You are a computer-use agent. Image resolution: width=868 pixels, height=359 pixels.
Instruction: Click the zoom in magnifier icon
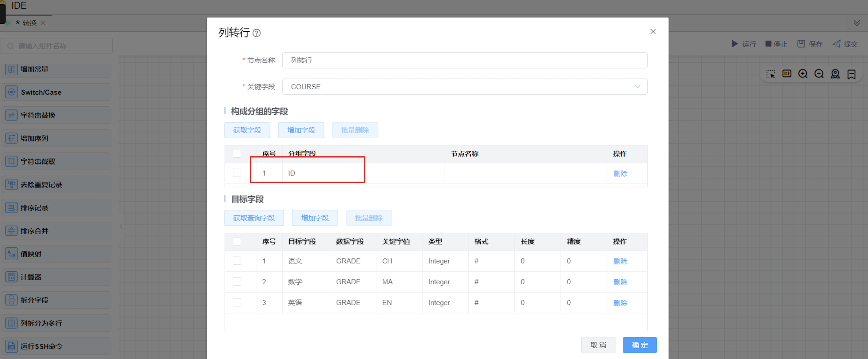click(x=803, y=74)
